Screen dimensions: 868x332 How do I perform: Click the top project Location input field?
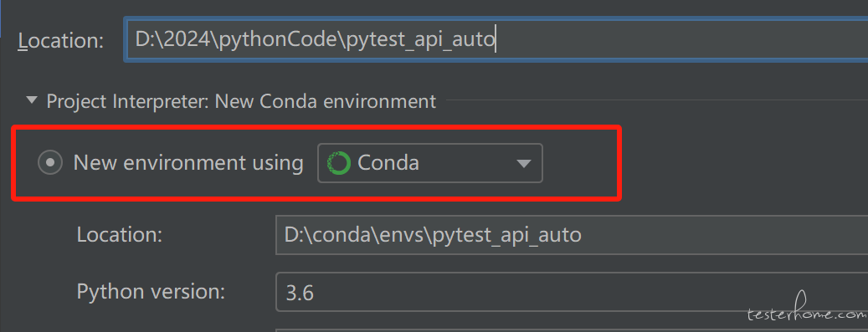pyautogui.click(x=496, y=40)
